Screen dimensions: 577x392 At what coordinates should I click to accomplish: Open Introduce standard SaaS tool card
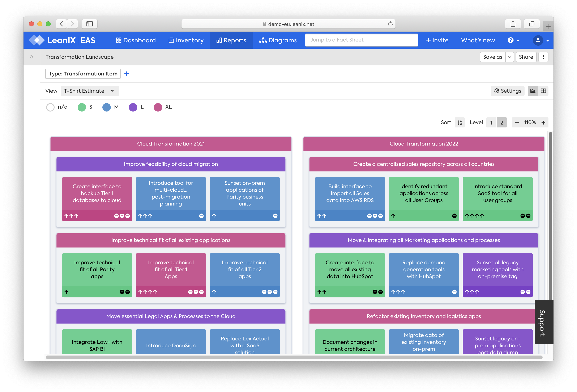click(497, 199)
